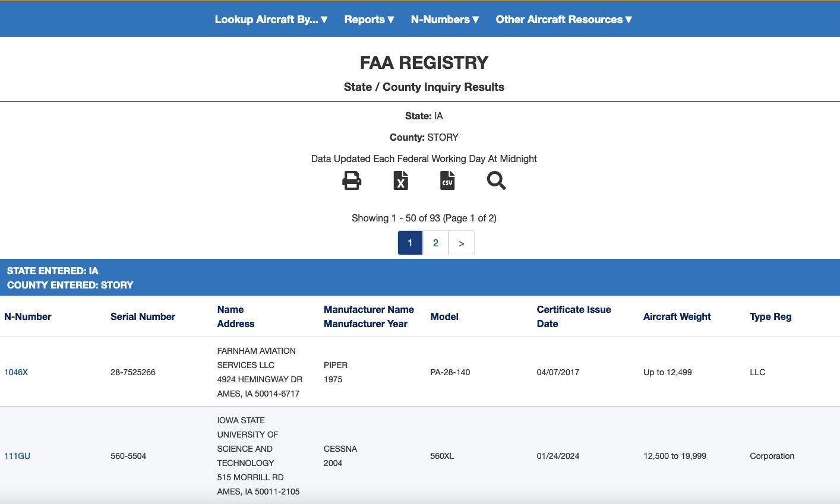Click the N-Number column header
The width and height of the screenshot is (840, 504).
pos(28,316)
